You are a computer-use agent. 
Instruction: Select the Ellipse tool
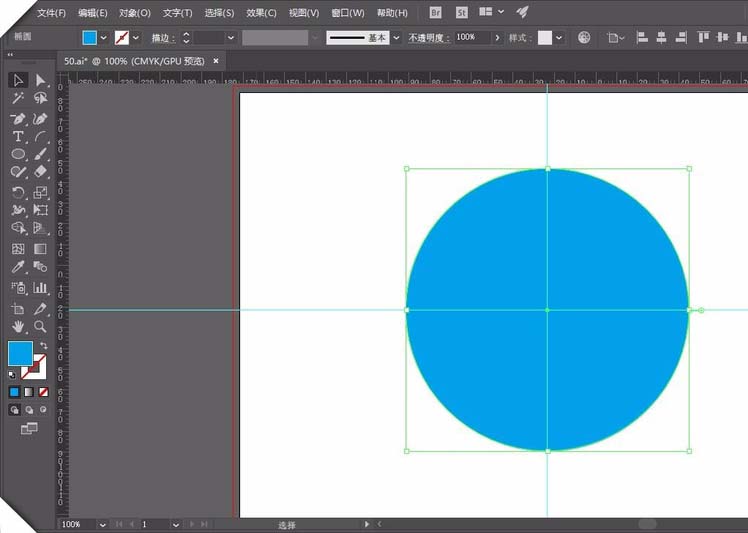(x=18, y=154)
